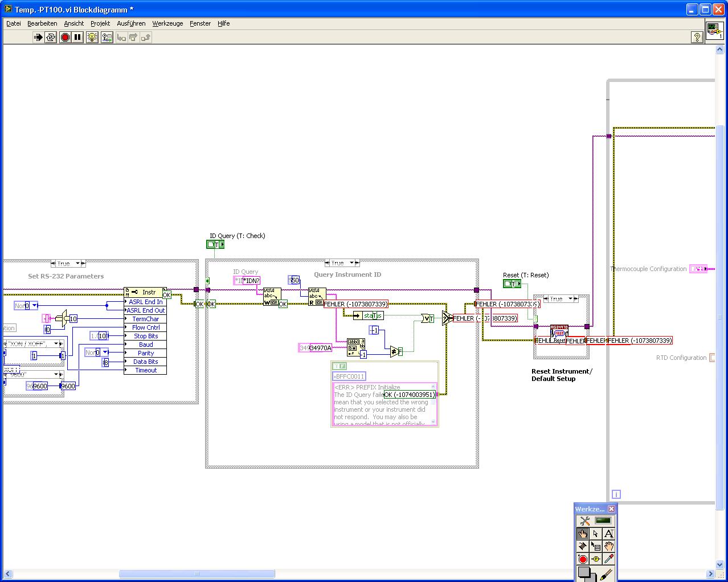Screen dimensions: 728x582
Task: Click the loop iteration terminal i
Action: 616,494
